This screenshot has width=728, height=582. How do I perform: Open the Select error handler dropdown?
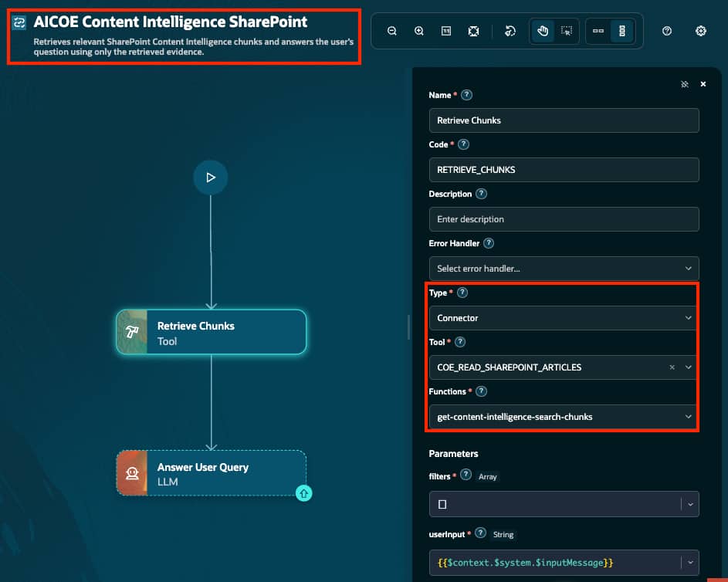(564, 269)
